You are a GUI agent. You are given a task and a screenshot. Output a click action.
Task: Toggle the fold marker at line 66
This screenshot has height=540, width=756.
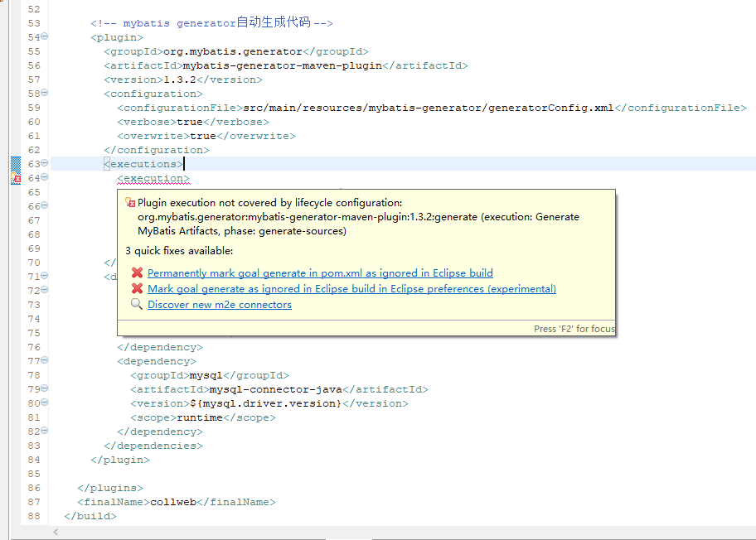pyautogui.click(x=45, y=205)
